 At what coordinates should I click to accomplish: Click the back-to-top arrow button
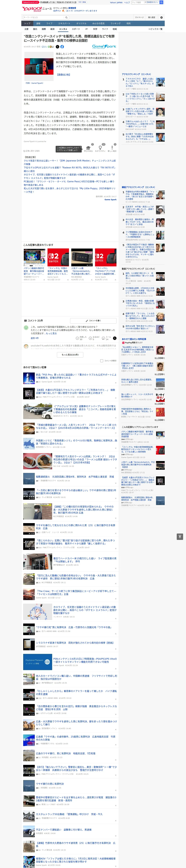tap(180, 536)
